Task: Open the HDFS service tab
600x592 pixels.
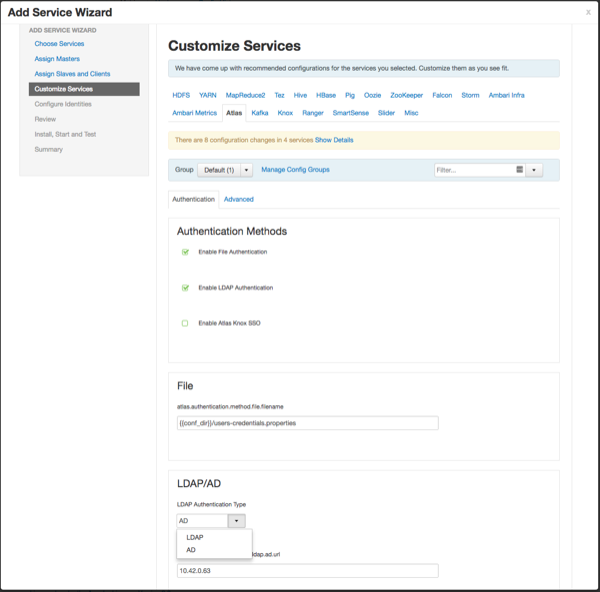Action: 181,95
